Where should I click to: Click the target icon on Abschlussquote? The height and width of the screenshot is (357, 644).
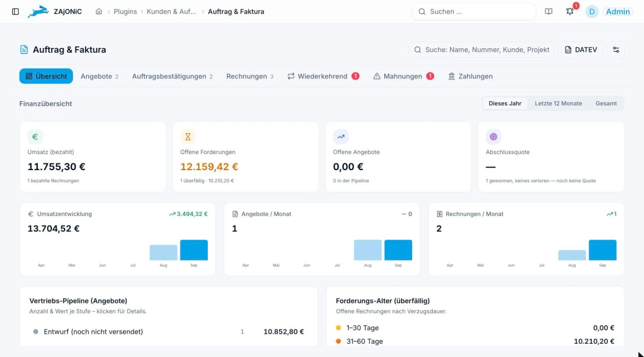point(493,137)
